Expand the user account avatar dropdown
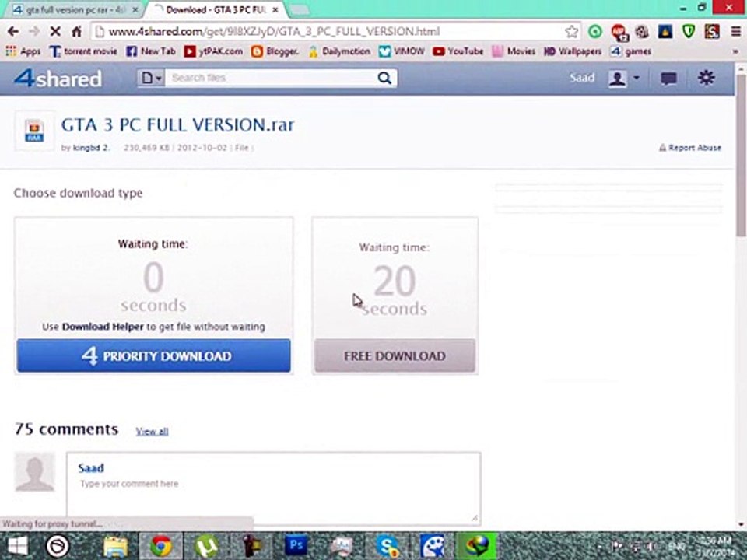 (623, 78)
